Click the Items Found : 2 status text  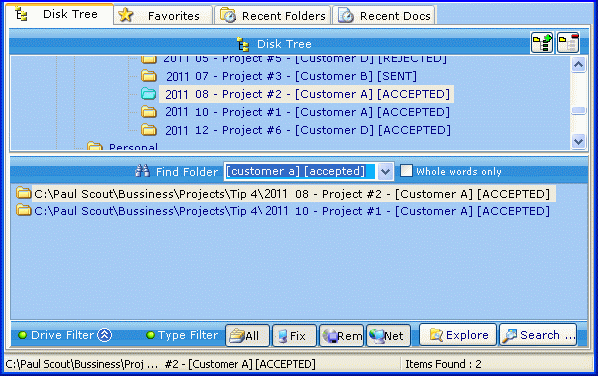(x=443, y=364)
